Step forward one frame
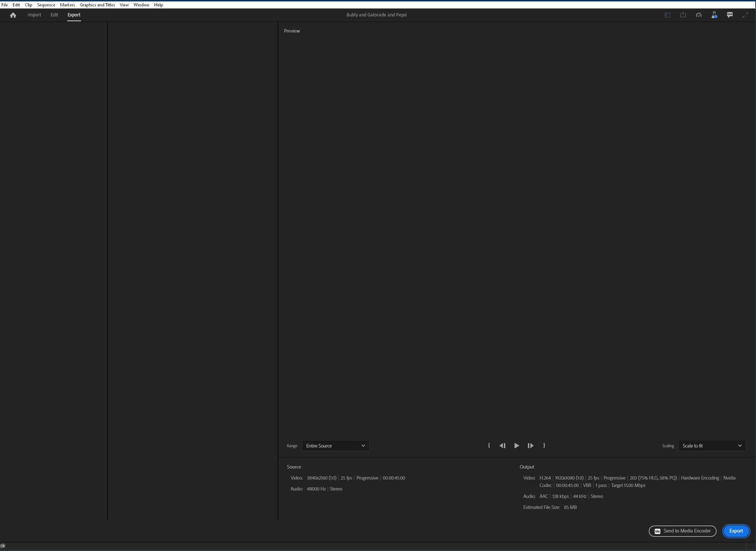756x551 pixels. pos(530,446)
